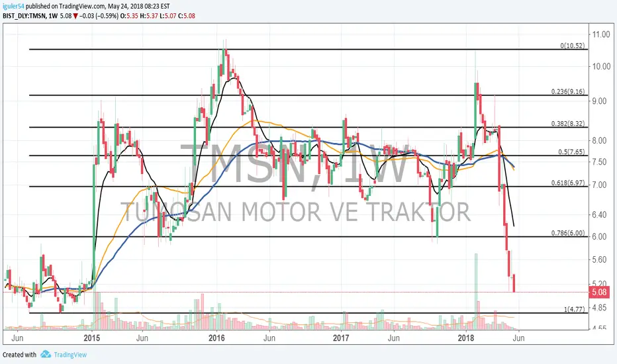617x364 pixels.
Task: Click the 7.50 price axis label
Action: point(599,161)
